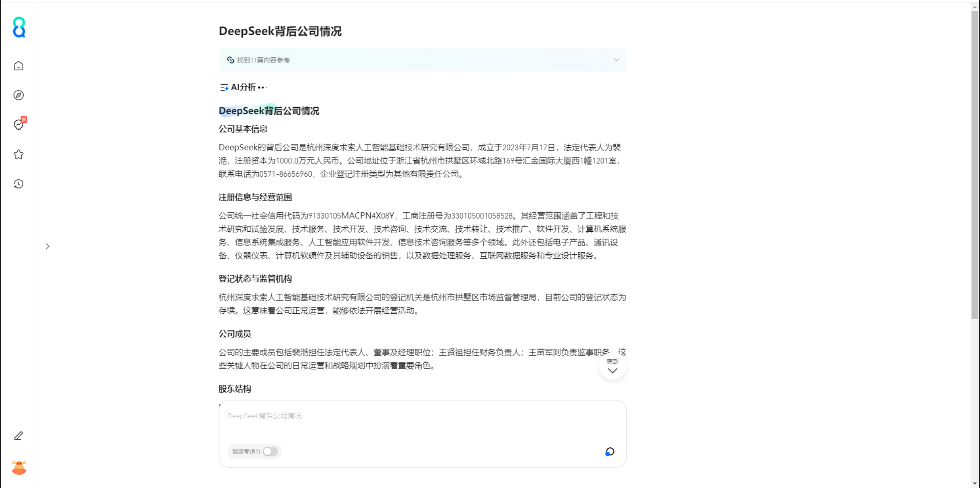
Task: Expand the left sidebar panel arrow
Action: pyautogui.click(x=48, y=246)
